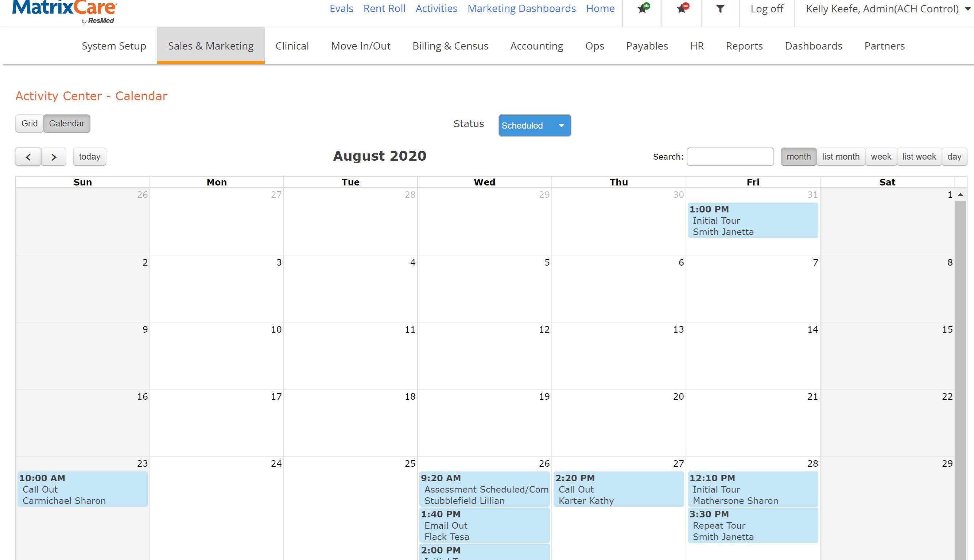974x560 pixels.
Task: Click the remove favorite star icon
Action: click(682, 8)
